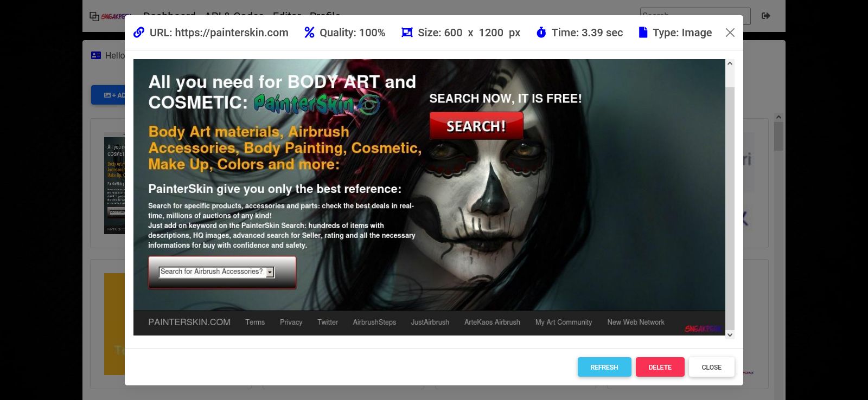Click the 'Quality: 100%' text
The width and height of the screenshot is (868, 400).
pyautogui.click(x=353, y=33)
